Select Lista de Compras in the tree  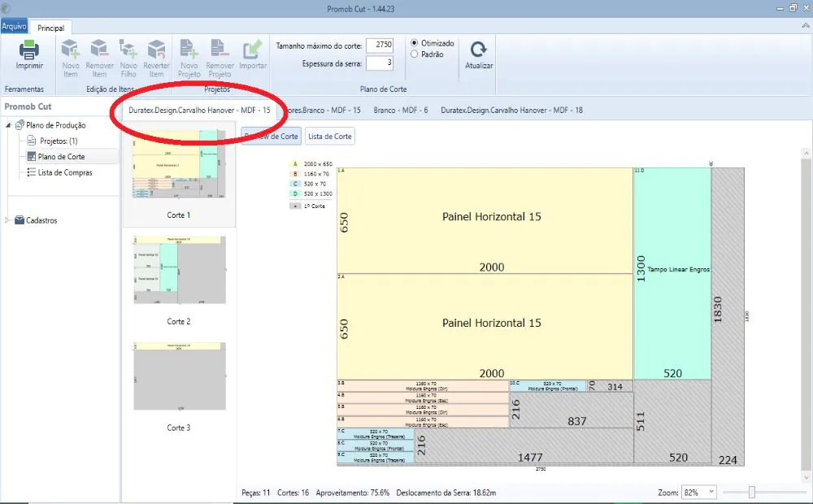(x=65, y=172)
